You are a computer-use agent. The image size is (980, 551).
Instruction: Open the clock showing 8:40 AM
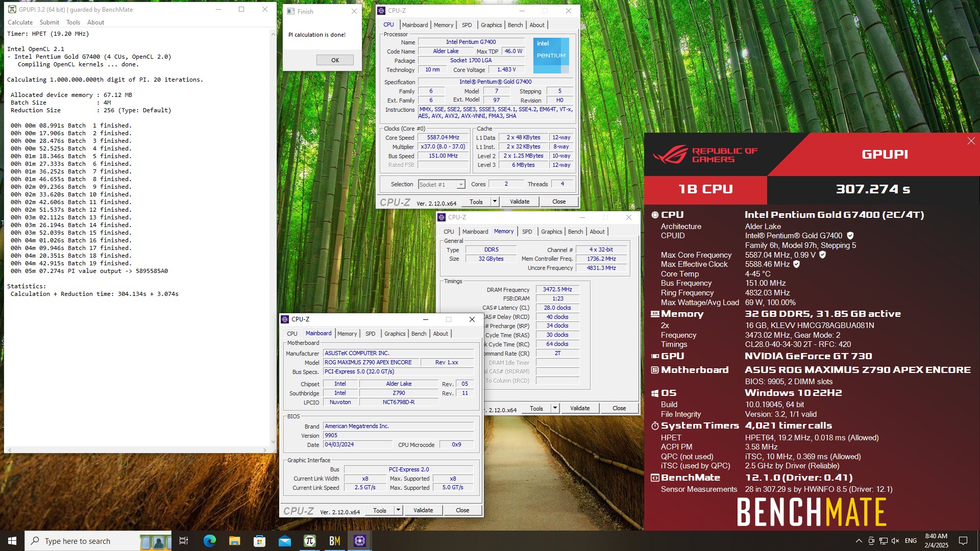(x=936, y=541)
